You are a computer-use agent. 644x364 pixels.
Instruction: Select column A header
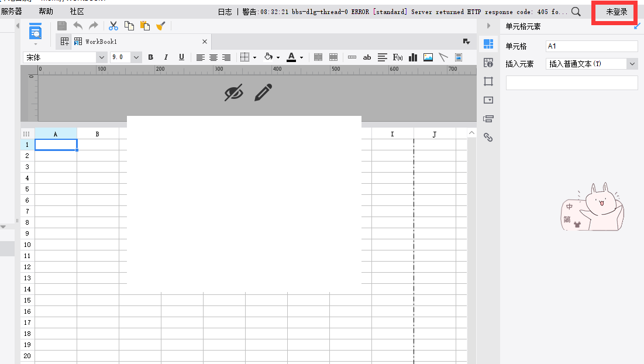(56, 133)
